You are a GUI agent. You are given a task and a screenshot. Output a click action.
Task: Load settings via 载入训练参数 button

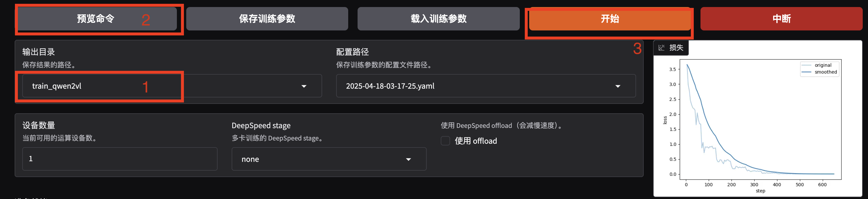click(x=438, y=19)
